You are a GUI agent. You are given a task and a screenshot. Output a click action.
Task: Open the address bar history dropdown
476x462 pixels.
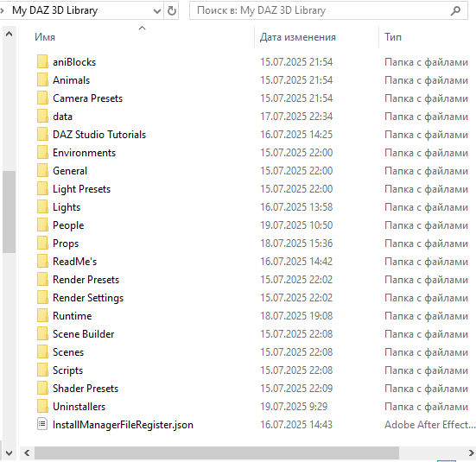[156, 11]
